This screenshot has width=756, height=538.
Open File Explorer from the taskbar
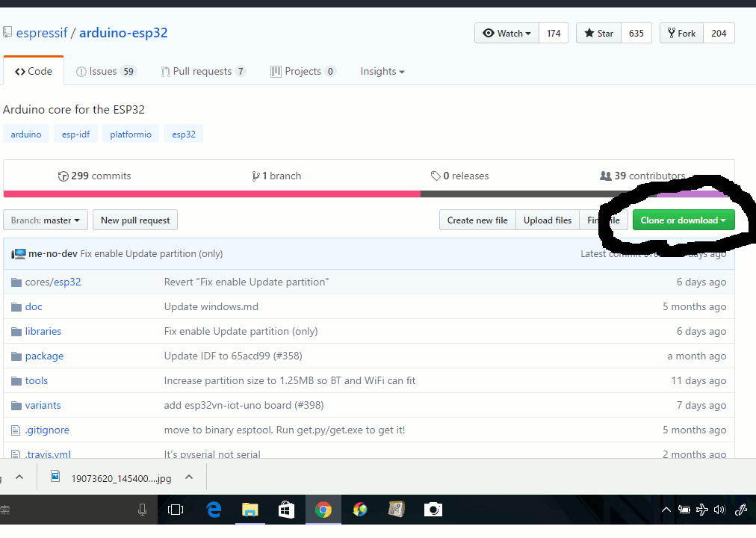click(x=250, y=510)
